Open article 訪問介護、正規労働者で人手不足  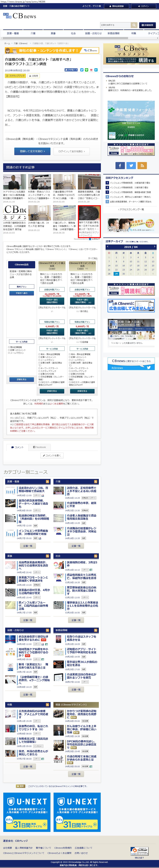(81, 491)
